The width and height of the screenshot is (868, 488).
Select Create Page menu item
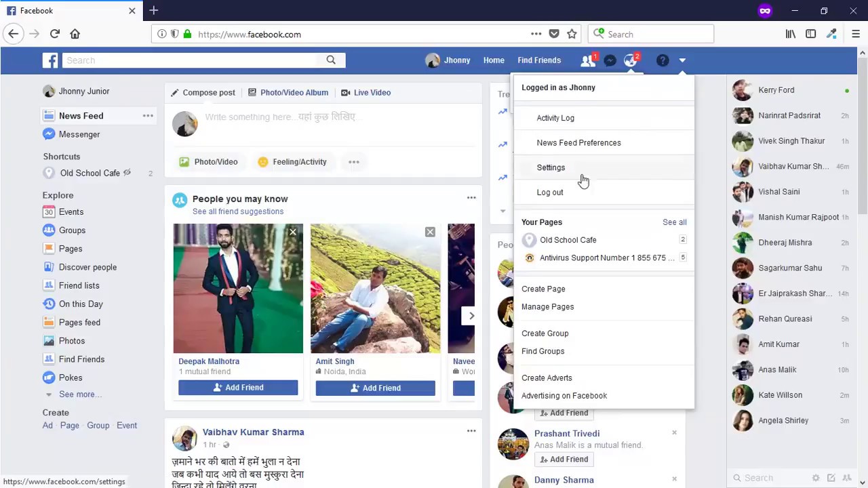click(x=543, y=289)
